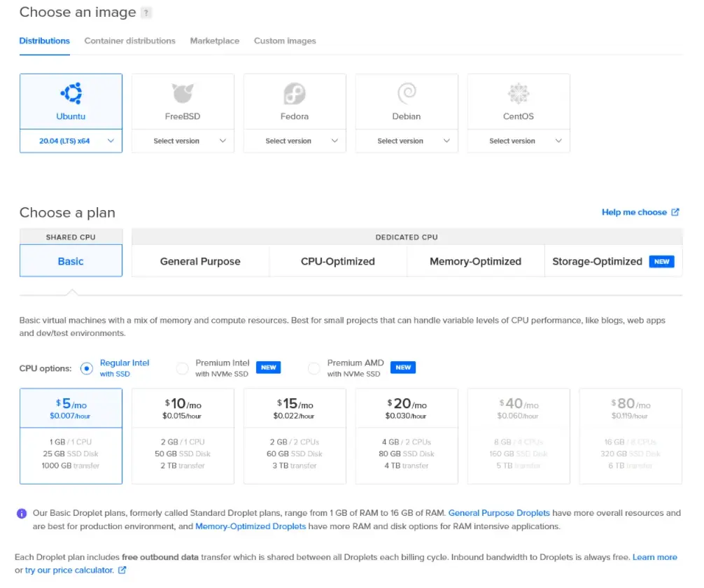Image resolution: width=704 pixels, height=588 pixels.
Task: Click the Debian swirl logo icon
Action: pyautogui.click(x=407, y=93)
